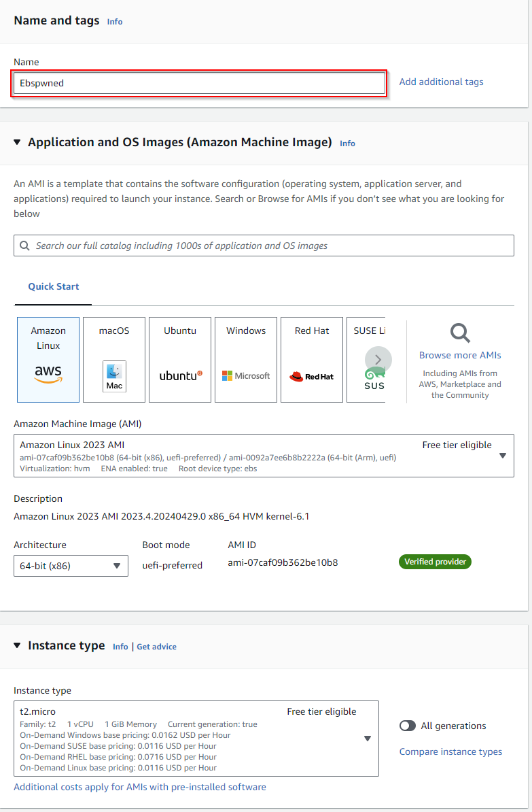The height and width of the screenshot is (812, 532).
Task: Select the Amazon Linux AWS tile
Action: [x=48, y=359]
